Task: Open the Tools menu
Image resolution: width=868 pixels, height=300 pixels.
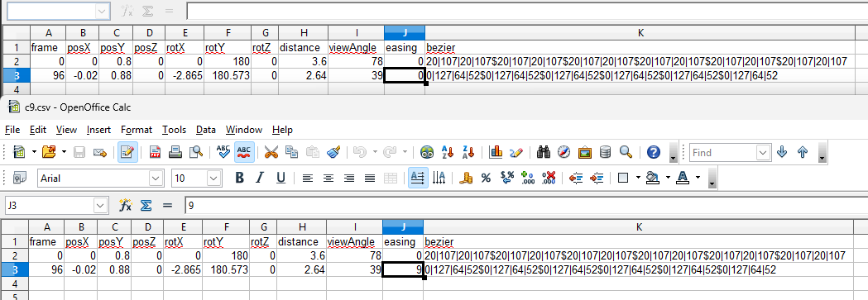Action: click(175, 130)
